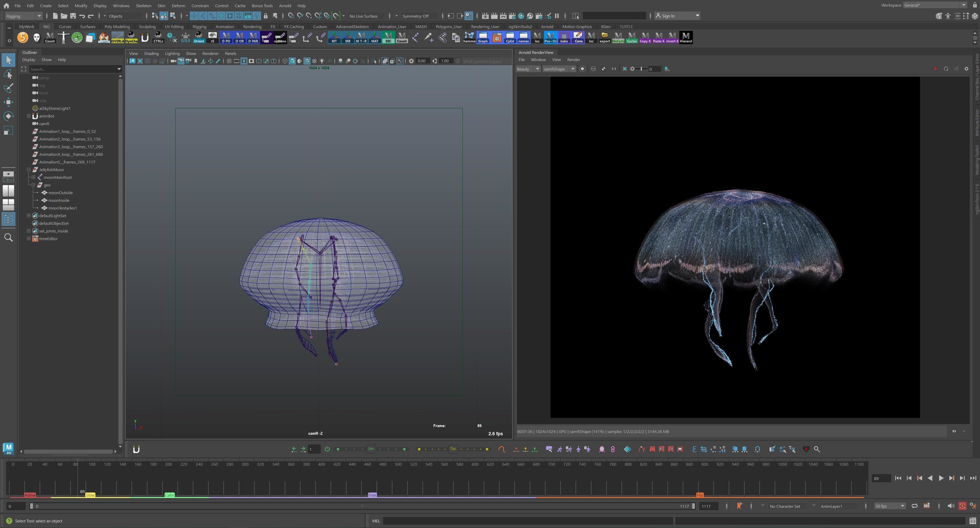Click the Flip timeline bookmark marker
The height and width of the screenshot is (528, 980).
700,495
